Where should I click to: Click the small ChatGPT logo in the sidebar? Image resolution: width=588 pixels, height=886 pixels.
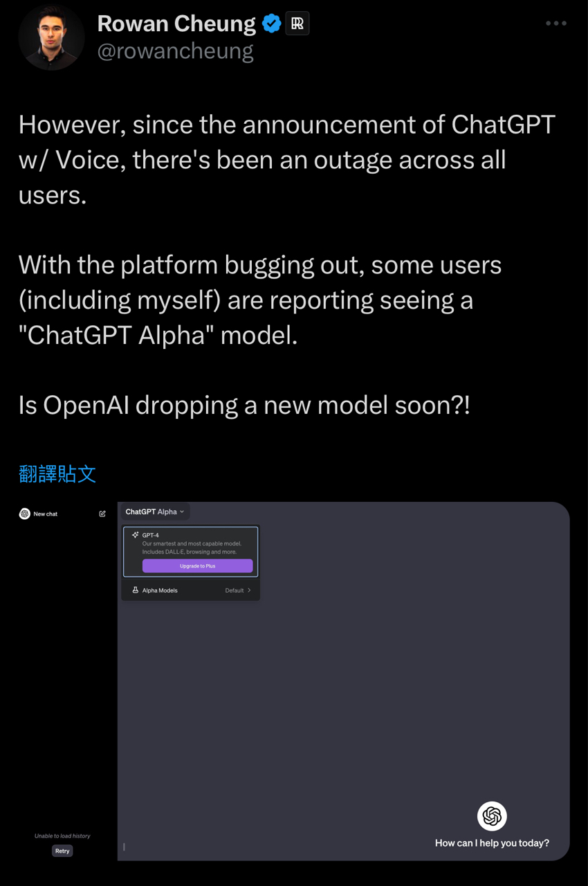point(25,514)
